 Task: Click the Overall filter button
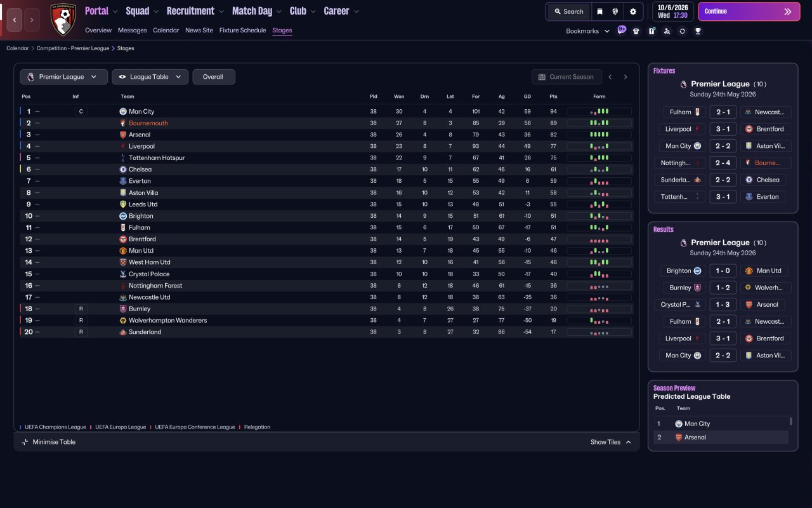pyautogui.click(x=214, y=77)
